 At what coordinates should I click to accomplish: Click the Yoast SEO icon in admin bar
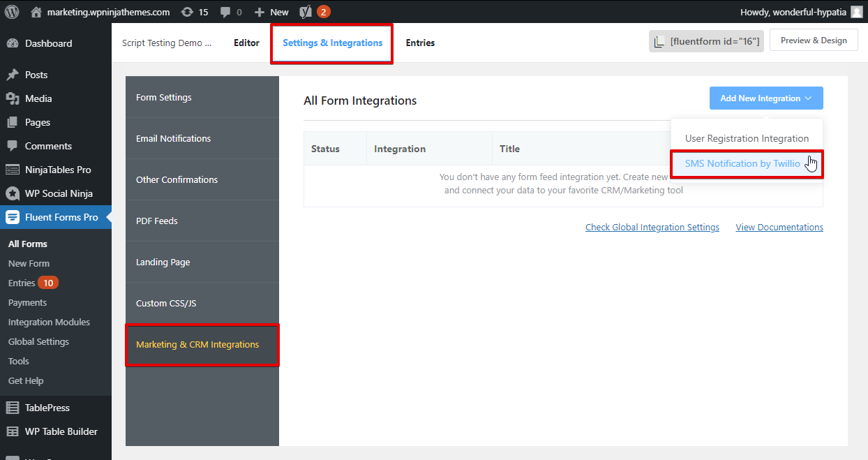pyautogui.click(x=306, y=12)
